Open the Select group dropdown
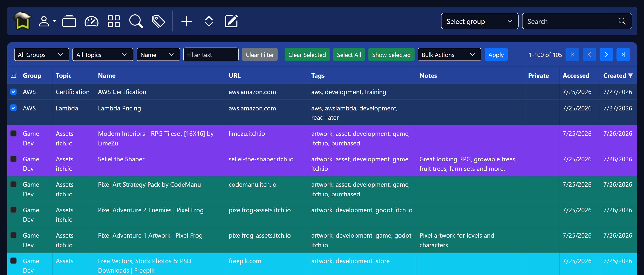Screen dimensions: 644x275 coord(479,21)
